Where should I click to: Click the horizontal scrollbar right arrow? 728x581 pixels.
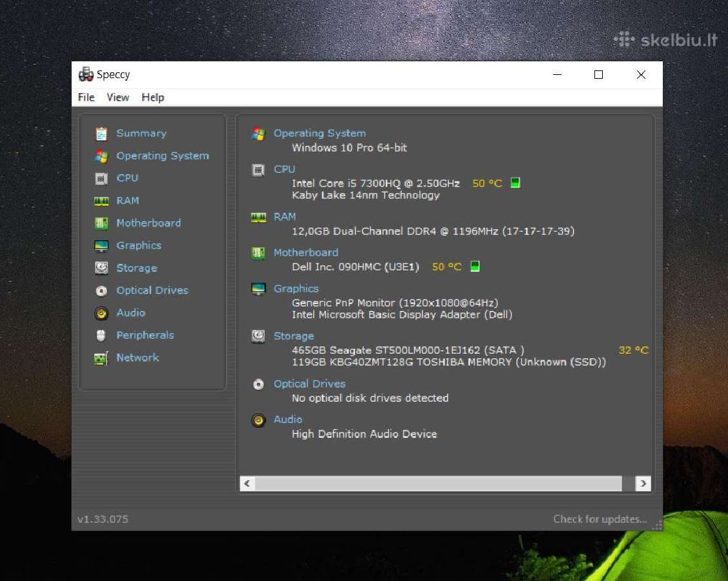click(x=643, y=484)
